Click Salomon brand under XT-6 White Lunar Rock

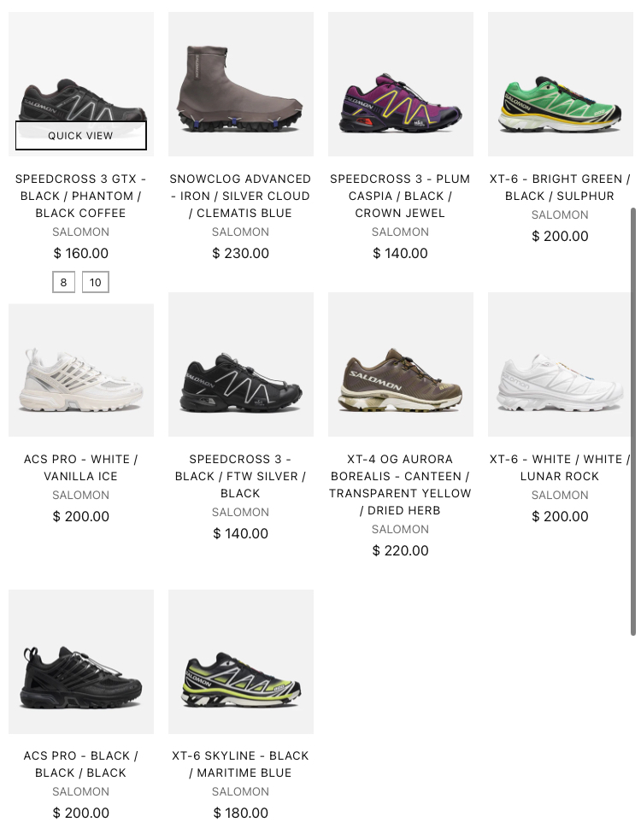pyautogui.click(x=560, y=495)
